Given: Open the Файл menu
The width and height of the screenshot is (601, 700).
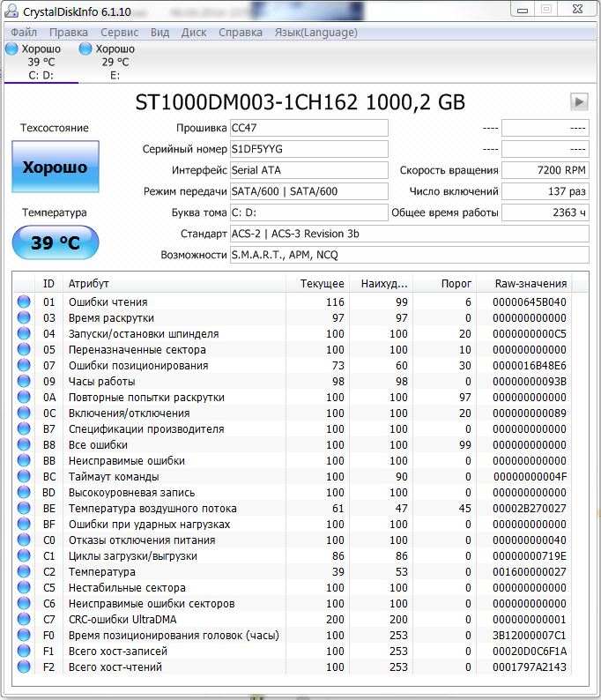Looking at the screenshot, I should click(24, 33).
